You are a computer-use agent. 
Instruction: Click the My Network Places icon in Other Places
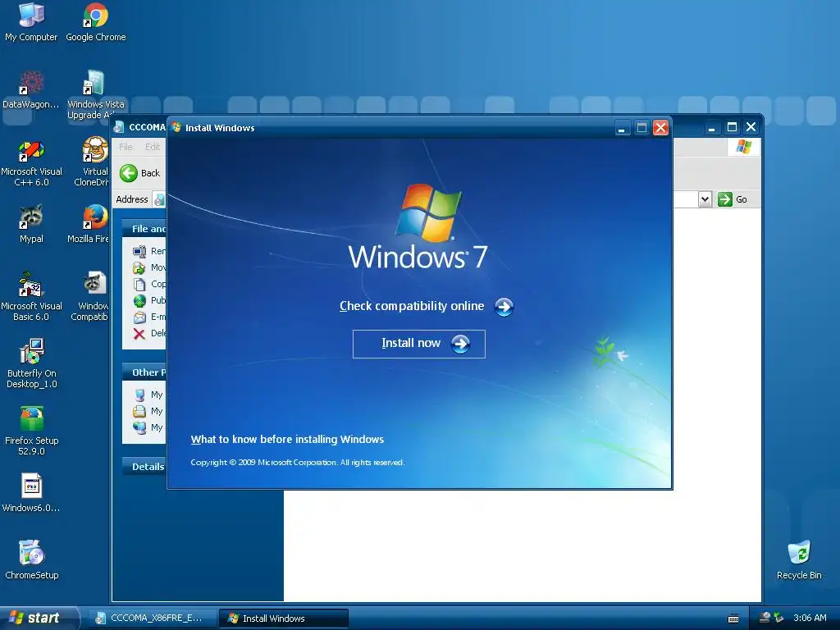click(x=139, y=427)
